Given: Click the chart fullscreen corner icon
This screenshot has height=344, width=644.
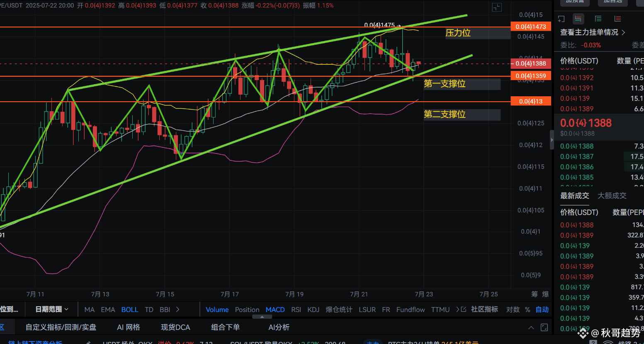Looking at the screenshot, I should point(496,7).
